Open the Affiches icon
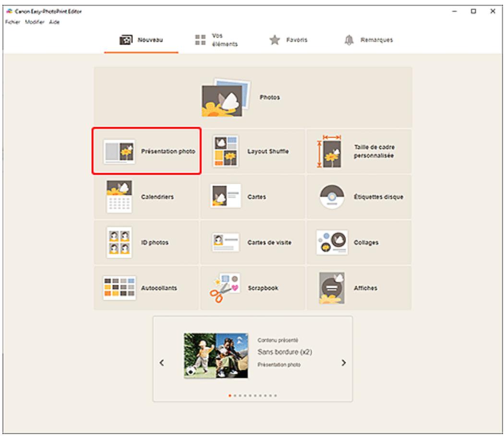 [332, 288]
